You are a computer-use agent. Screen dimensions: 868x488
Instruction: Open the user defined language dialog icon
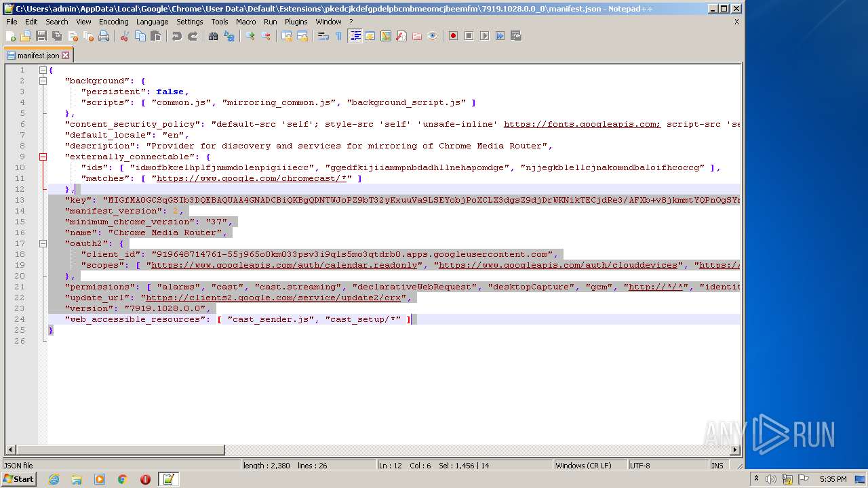(370, 36)
